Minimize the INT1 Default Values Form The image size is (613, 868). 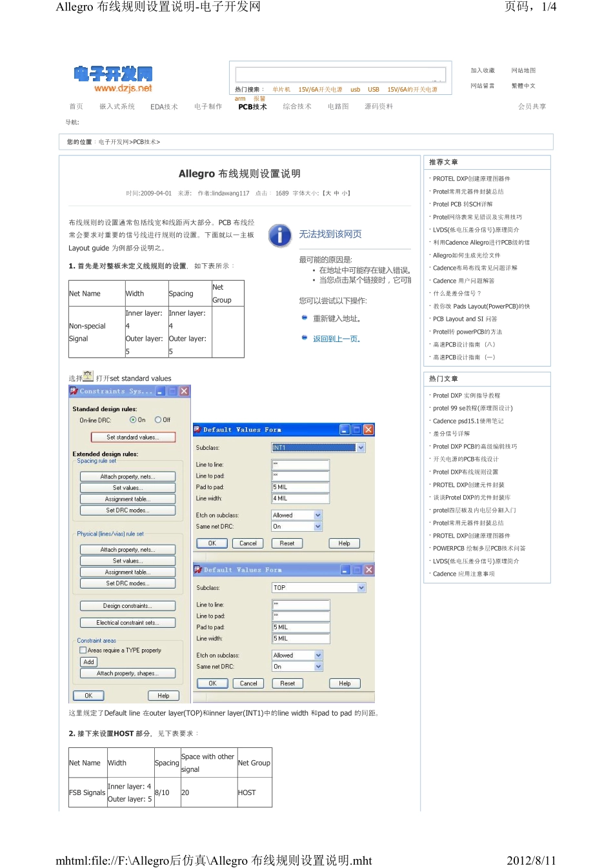click(x=345, y=429)
